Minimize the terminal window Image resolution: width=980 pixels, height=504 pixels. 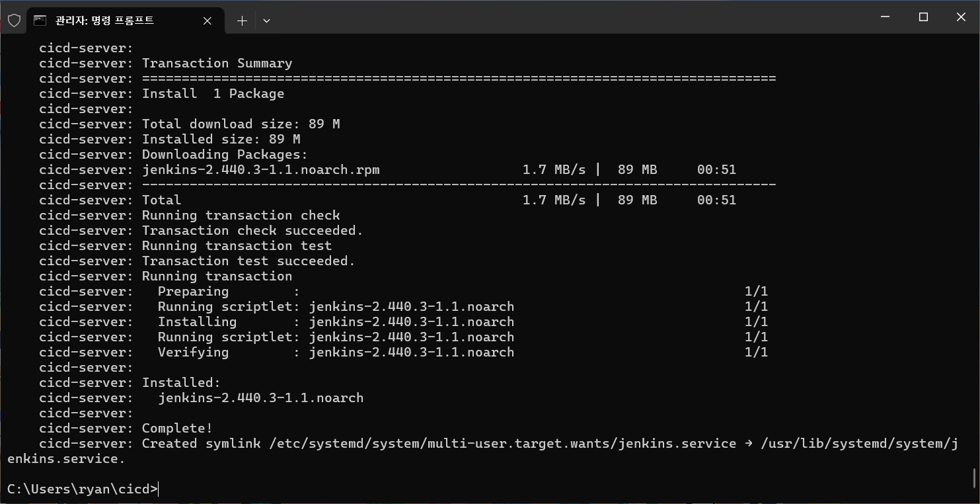pos(886,17)
